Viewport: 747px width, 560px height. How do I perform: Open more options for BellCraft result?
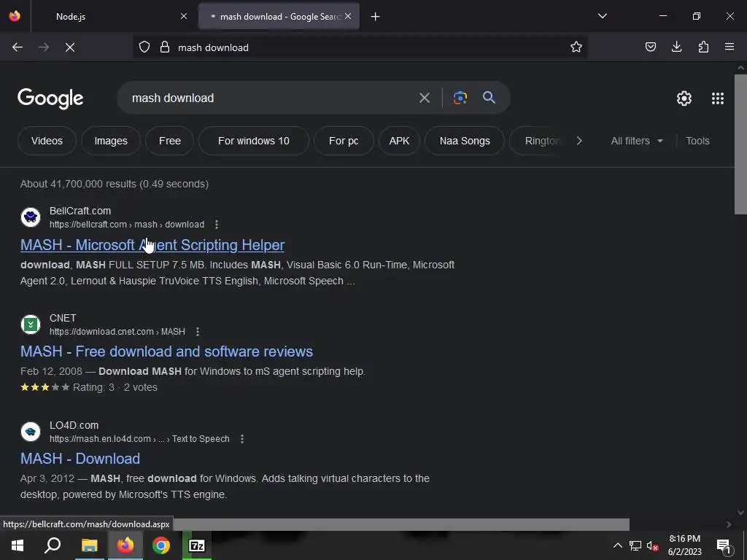pyautogui.click(x=217, y=225)
